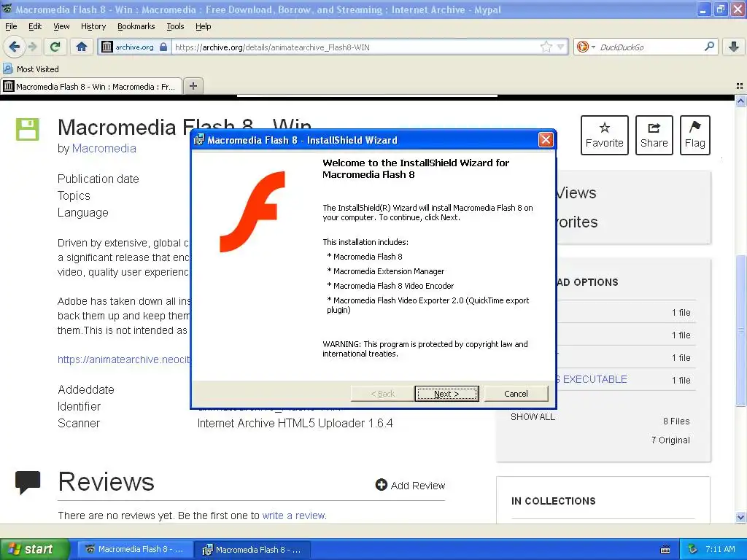Viewport: 747px width, 560px height.
Task: Click the Share button on the page
Action: (654, 135)
